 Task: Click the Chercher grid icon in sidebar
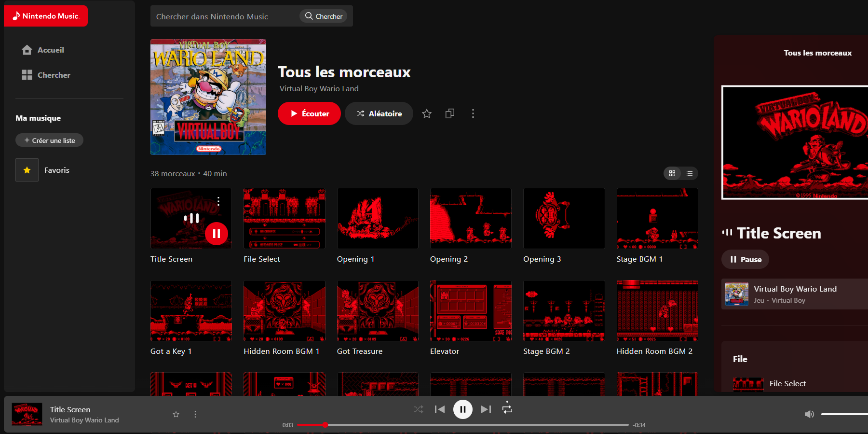pos(27,75)
